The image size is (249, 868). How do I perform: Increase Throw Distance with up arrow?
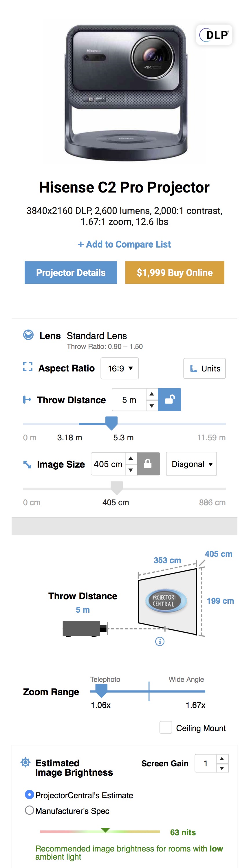coord(152,394)
